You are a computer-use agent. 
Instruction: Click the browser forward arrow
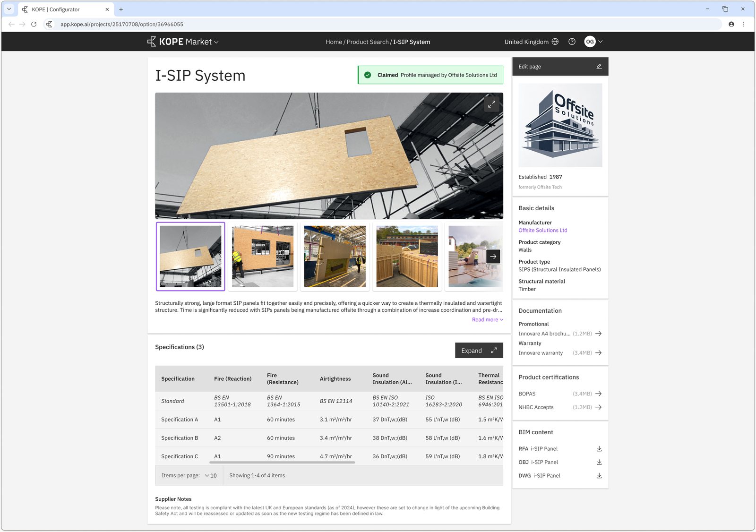click(22, 24)
